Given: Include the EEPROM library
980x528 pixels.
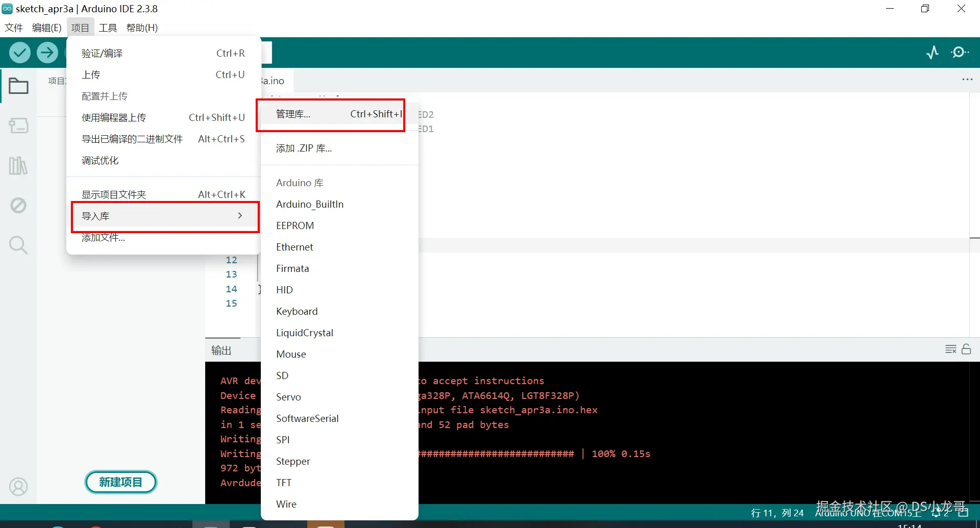Looking at the screenshot, I should 339,225.
